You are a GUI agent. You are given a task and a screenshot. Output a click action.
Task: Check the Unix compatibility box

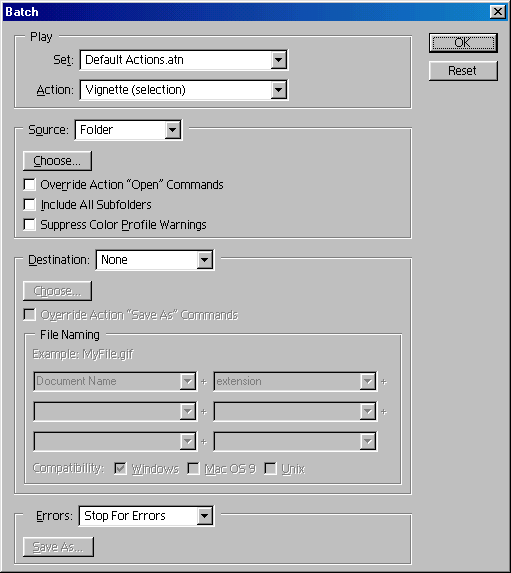tap(270, 468)
